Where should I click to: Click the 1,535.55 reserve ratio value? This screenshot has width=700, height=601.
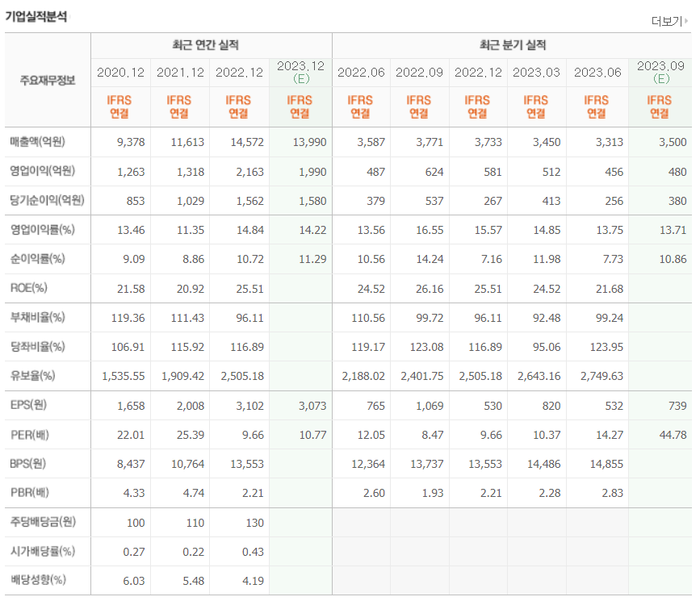[124, 376]
